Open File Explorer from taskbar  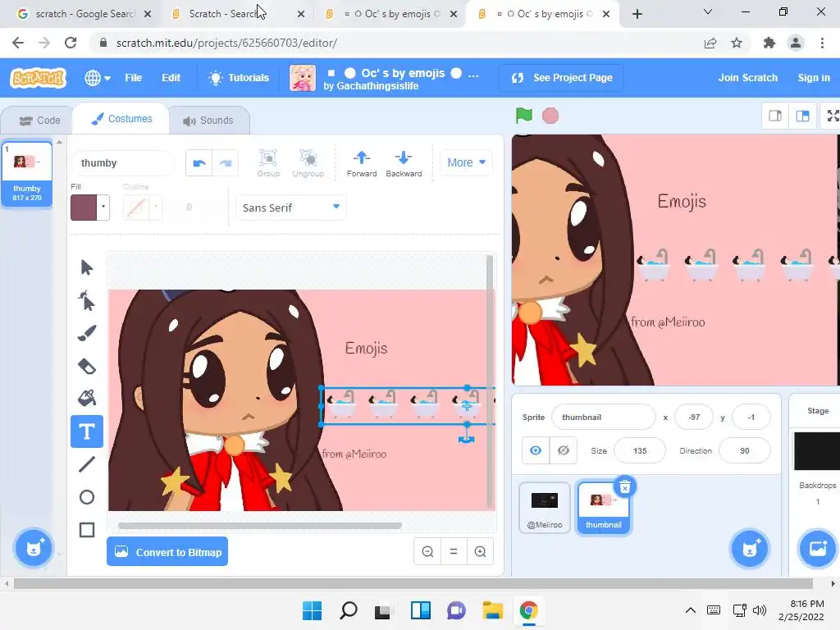492,610
